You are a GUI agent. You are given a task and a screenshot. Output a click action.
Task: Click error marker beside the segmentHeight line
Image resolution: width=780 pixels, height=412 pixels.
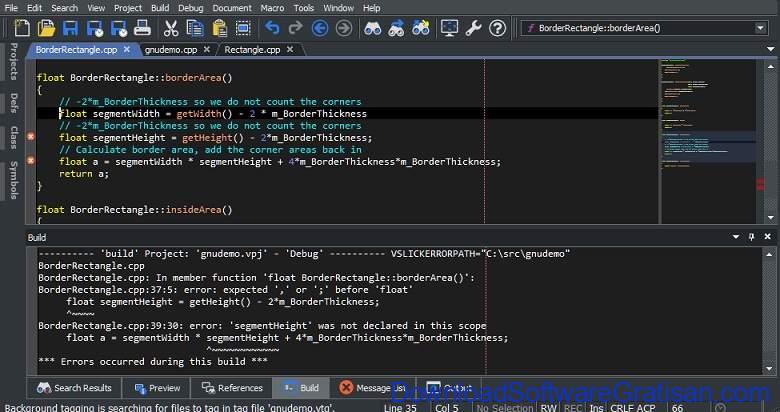tap(31, 136)
